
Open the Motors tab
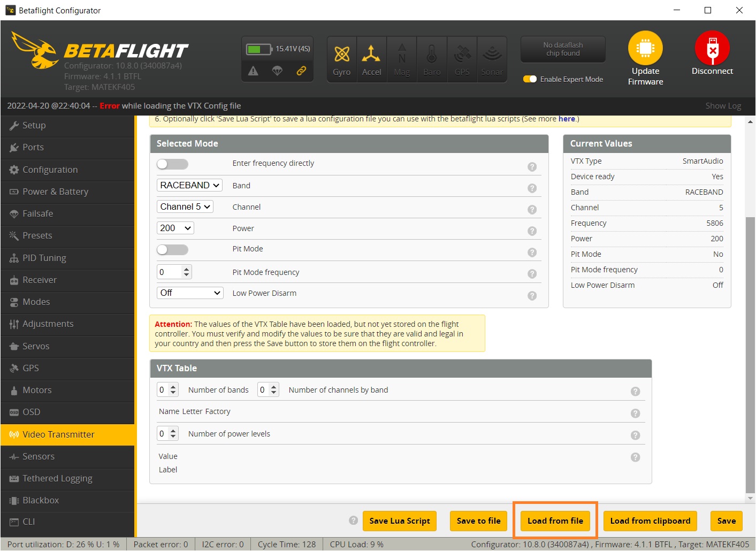coord(67,390)
